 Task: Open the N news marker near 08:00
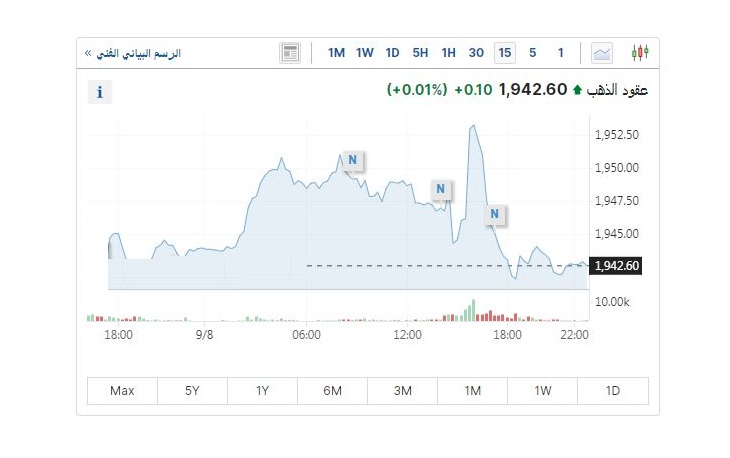pyautogui.click(x=352, y=159)
